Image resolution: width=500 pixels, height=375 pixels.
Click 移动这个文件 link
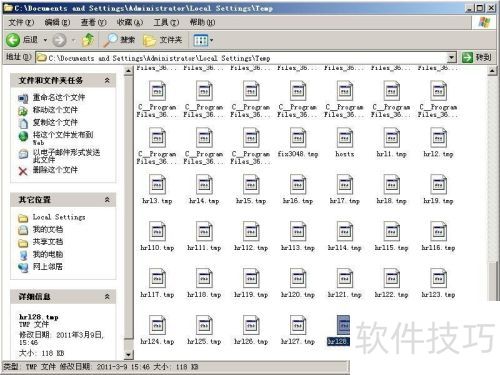click(x=55, y=110)
